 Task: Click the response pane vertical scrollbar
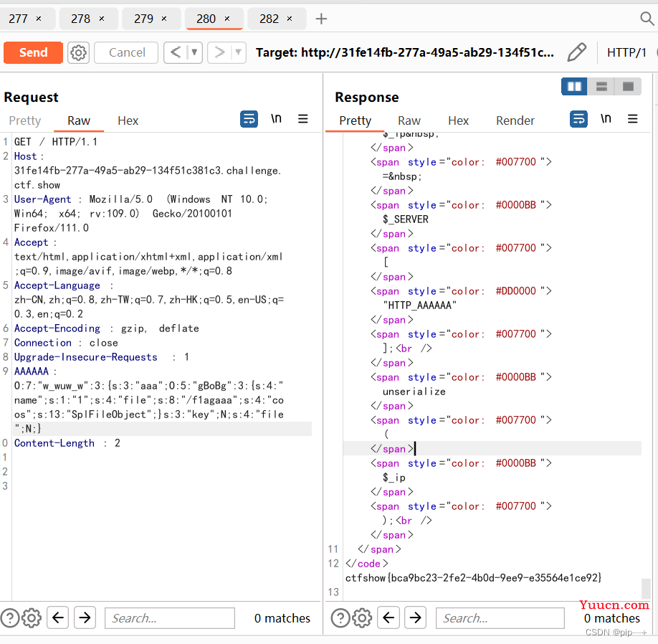click(x=647, y=588)
